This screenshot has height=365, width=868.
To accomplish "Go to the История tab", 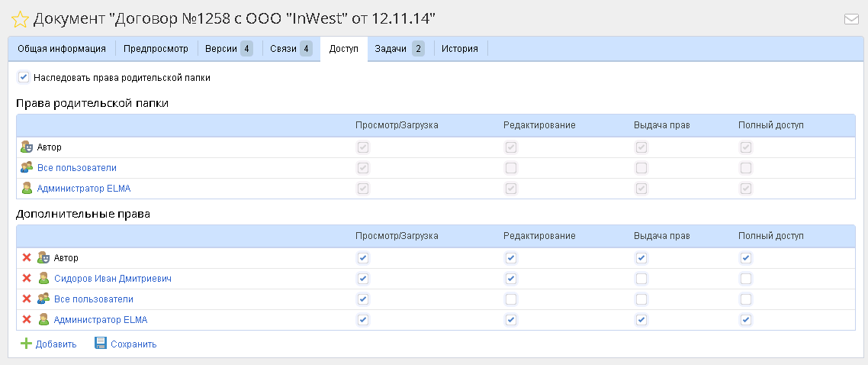I will [x=459, y=48].
